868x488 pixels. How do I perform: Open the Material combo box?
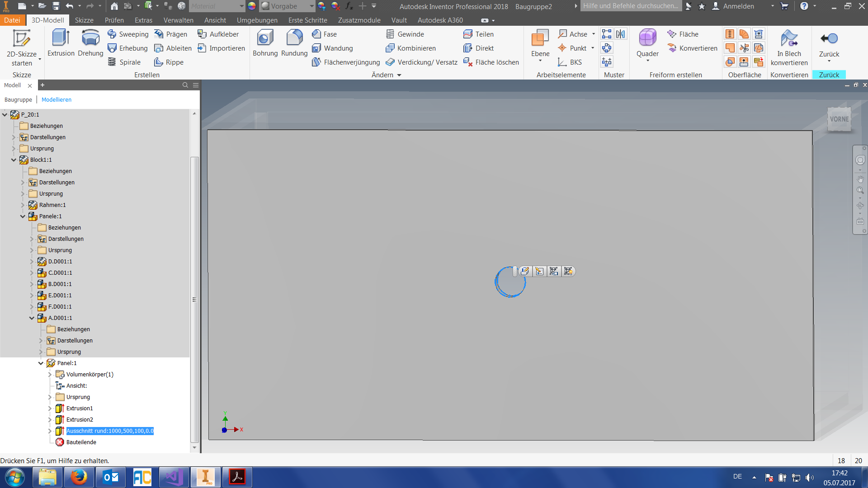(216, 6)
